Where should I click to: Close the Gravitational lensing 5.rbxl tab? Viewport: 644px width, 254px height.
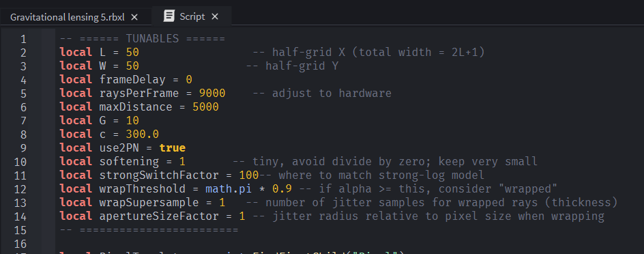[134, 17]
